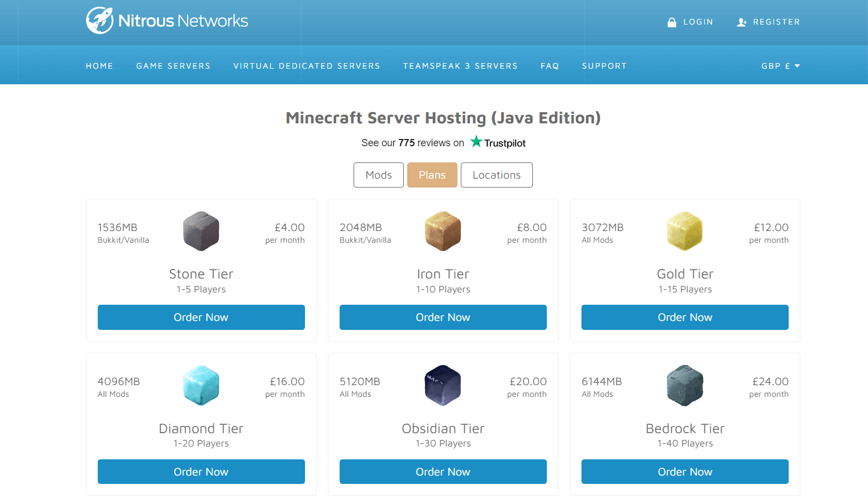The image size is (868, 504).
Task: Click the Diamond Tier cyan block icon
Action: [x=201, y=386]
